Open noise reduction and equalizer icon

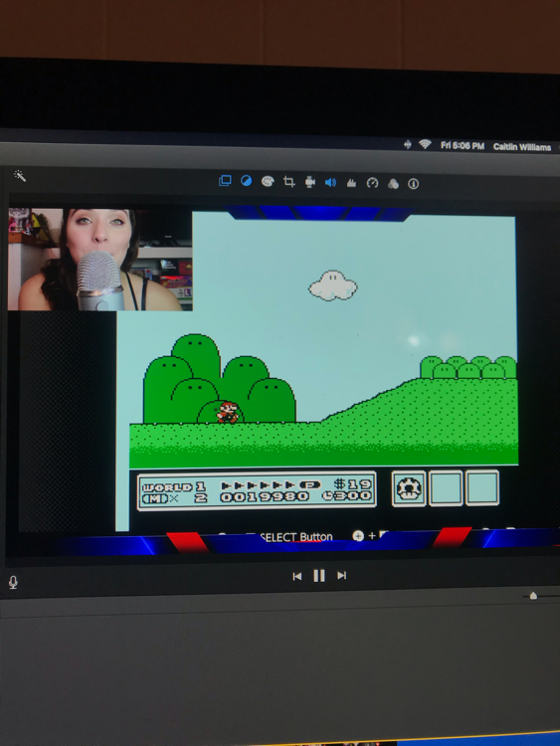351,183
